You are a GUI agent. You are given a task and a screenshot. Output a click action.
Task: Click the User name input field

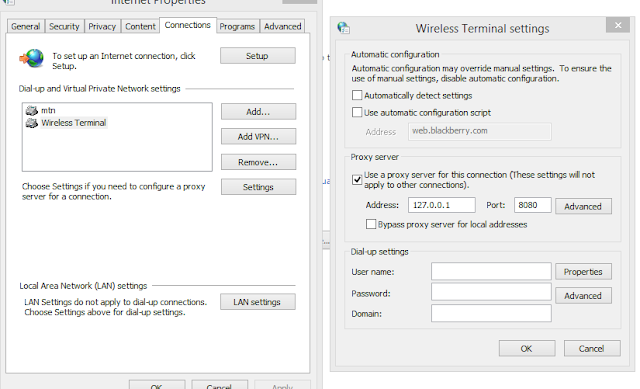tap(491, 271)
